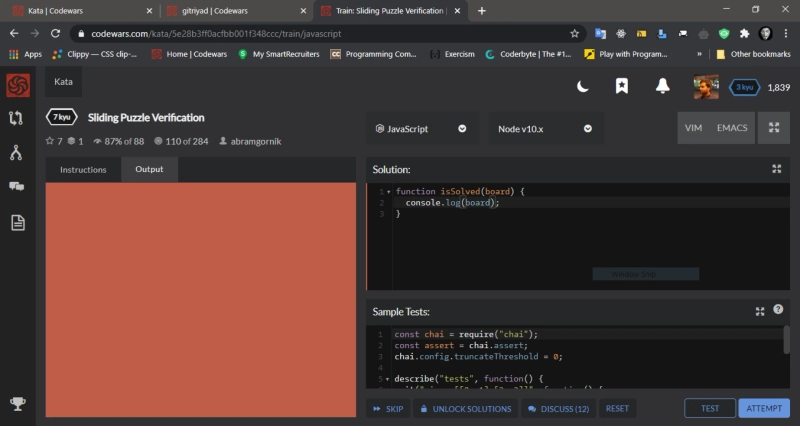The height and width of the screenshot is (426, 800).
Task: Submit solution with ATTEMPT button
Action: coord(764,408)
